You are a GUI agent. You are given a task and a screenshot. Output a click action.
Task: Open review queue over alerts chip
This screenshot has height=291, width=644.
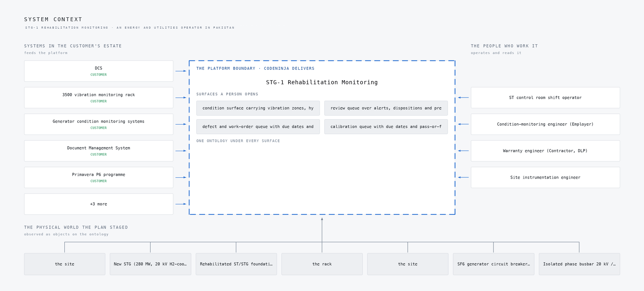pos(386,108)
